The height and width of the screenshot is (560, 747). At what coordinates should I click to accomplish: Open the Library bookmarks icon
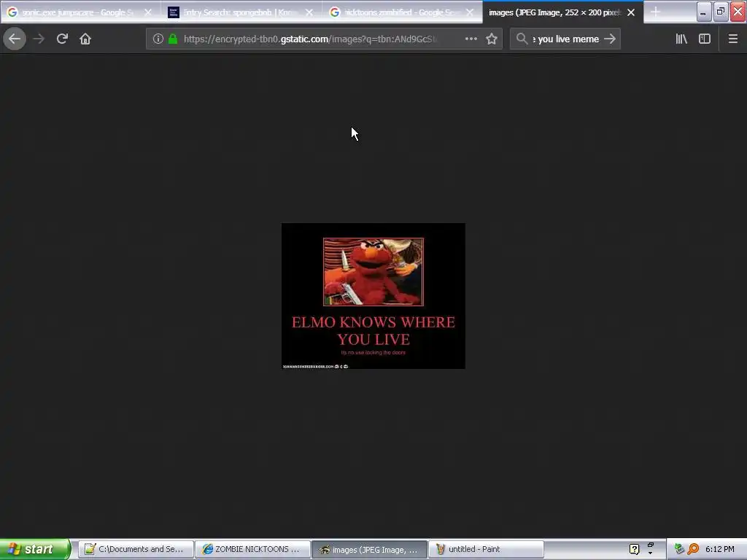pos(682,39)
